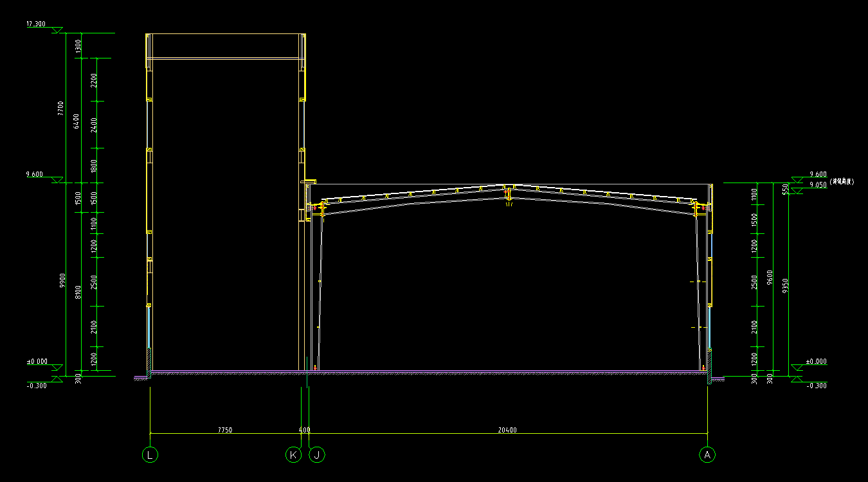The image size is (868, 482).
Task: Select the 20400 horizontal dimension text
Action: point(507,430)
